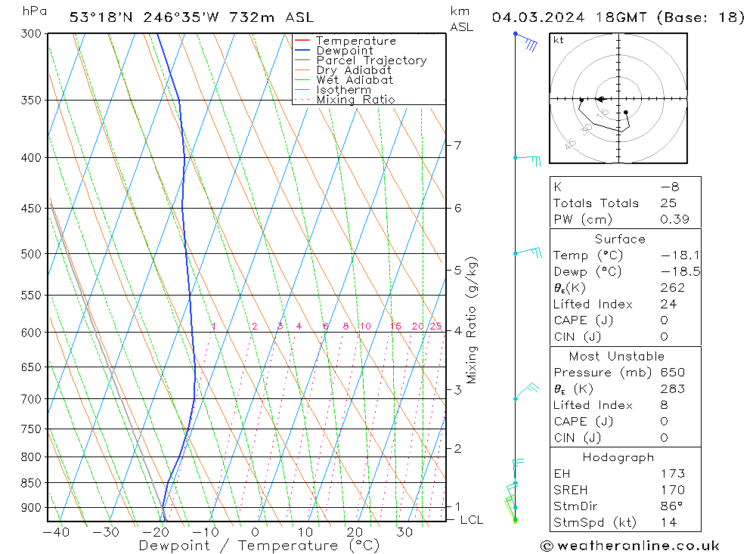Click the PW (cm) value 0.39

(x=674, y=219)
